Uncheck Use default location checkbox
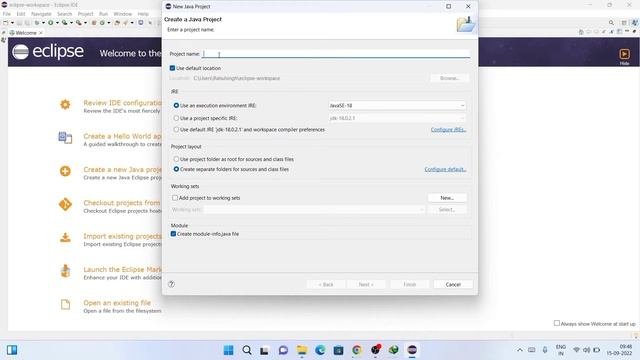 click(x=172, y=68)
